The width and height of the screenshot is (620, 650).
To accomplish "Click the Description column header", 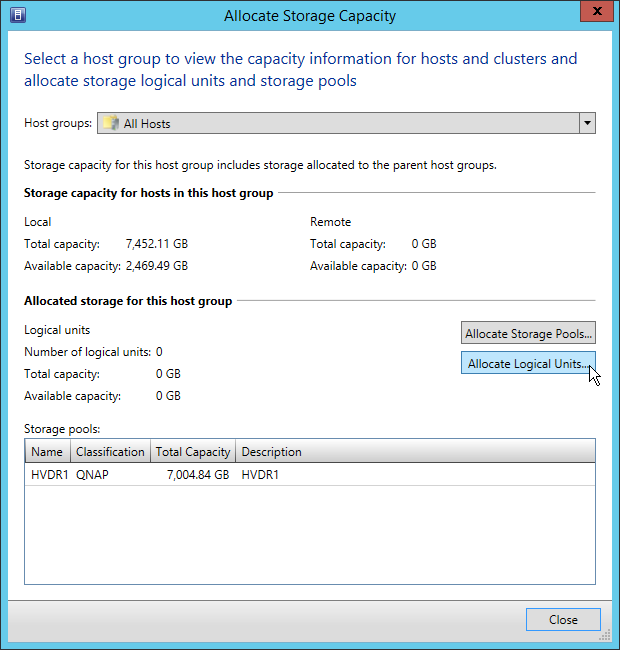I will (x=271, y=452).
